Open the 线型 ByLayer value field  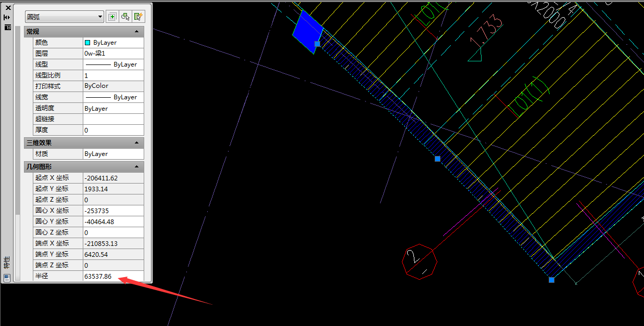(x=113, y=64)
